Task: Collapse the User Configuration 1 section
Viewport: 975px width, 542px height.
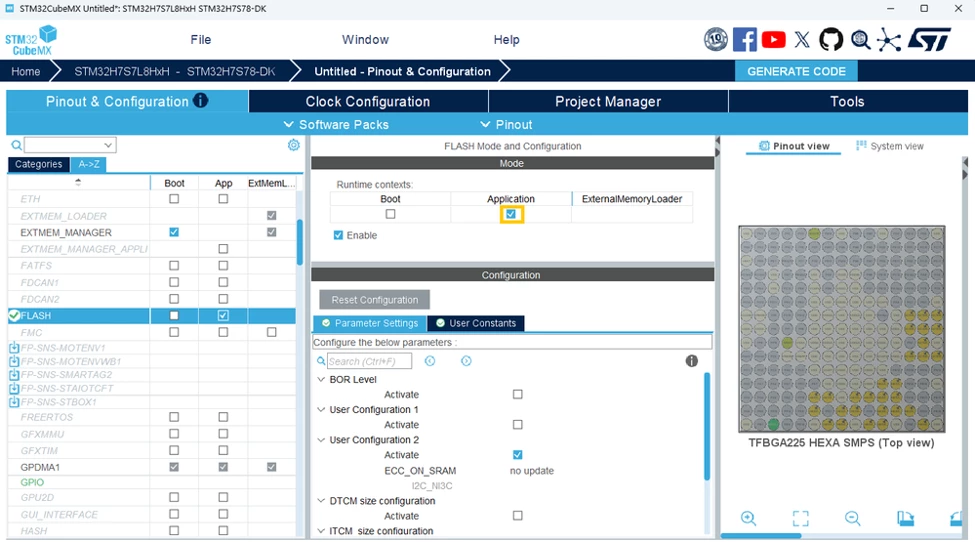Action: [x=321, y=410]
